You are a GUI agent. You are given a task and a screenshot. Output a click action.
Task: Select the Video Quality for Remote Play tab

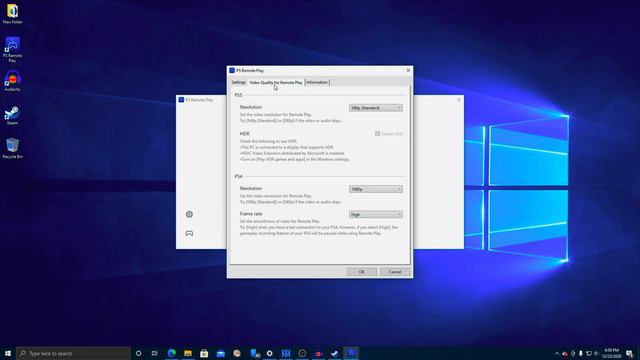[x=276, y=82]
